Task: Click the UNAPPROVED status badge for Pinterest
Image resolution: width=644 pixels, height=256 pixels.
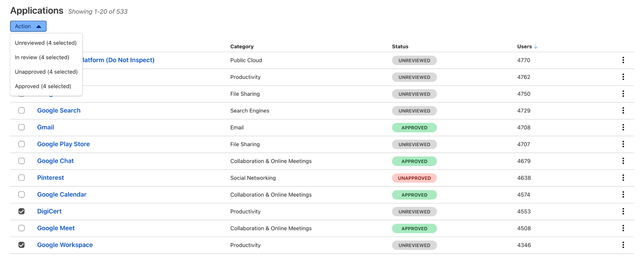Action: click(x=414, y=178)
